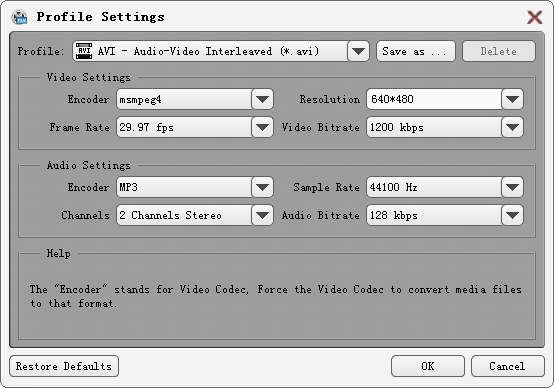Click the Profile: label
Viewport: 554px width, 388px height.
click(x=41, y=51)
